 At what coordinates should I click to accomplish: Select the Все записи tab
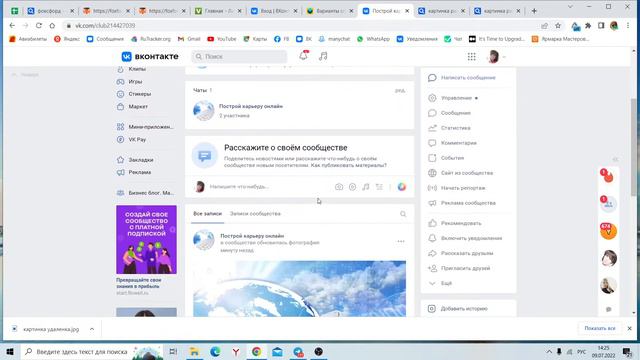click(207, 214)
